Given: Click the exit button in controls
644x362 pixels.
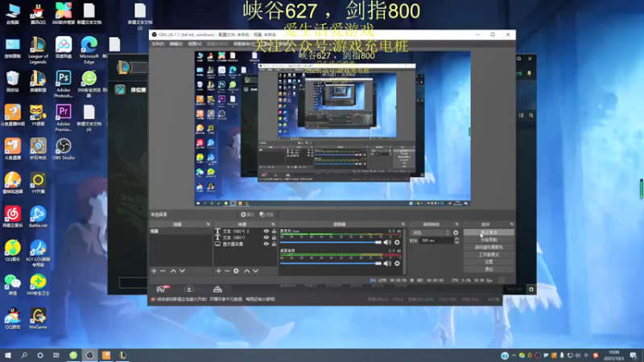Looking at the screenshot, I should (489, 269).
